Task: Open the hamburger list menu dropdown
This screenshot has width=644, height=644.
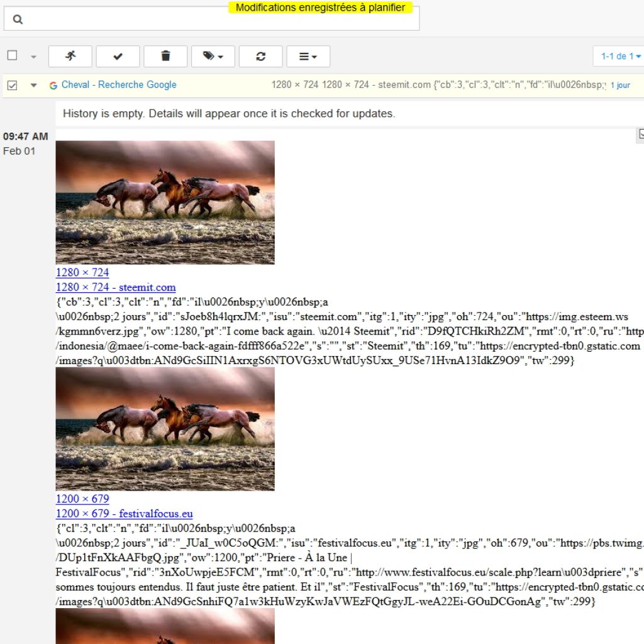Action: tap(308, 56)
